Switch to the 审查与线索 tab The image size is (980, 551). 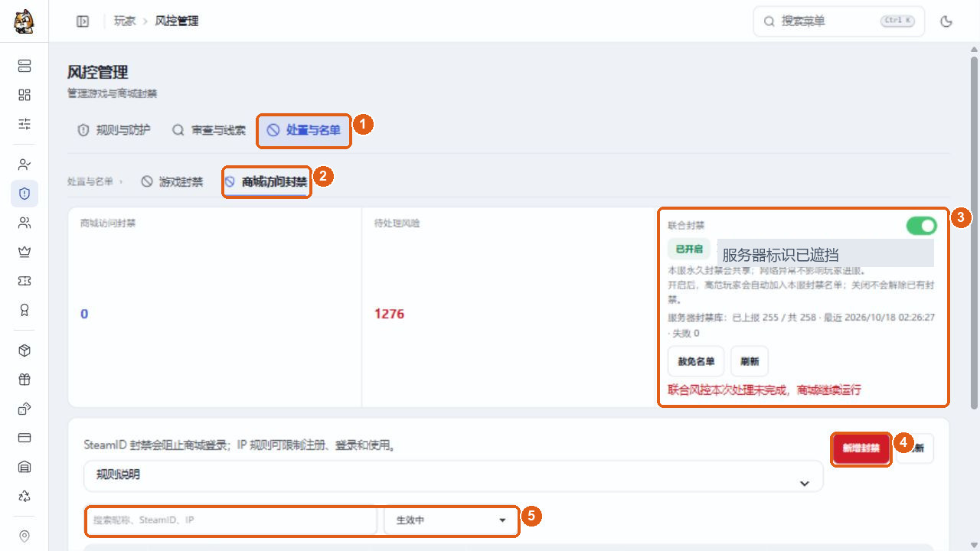[x=209, y=130]
